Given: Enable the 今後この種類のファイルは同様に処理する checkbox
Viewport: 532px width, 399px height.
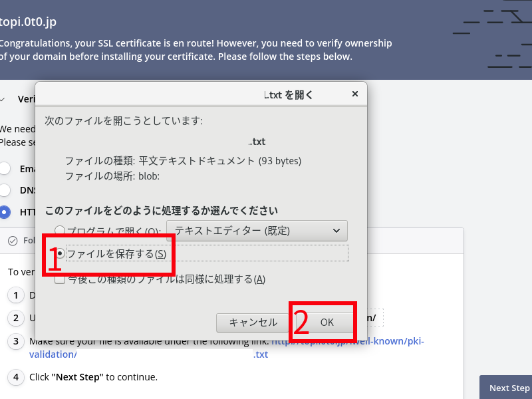Looking at the screenshot, I should 60,279.
